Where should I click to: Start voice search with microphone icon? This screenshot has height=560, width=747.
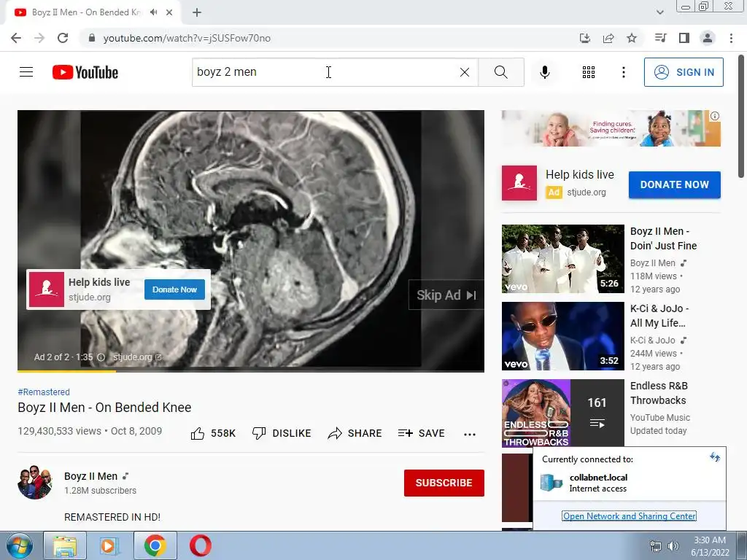[x=544, y=72]
